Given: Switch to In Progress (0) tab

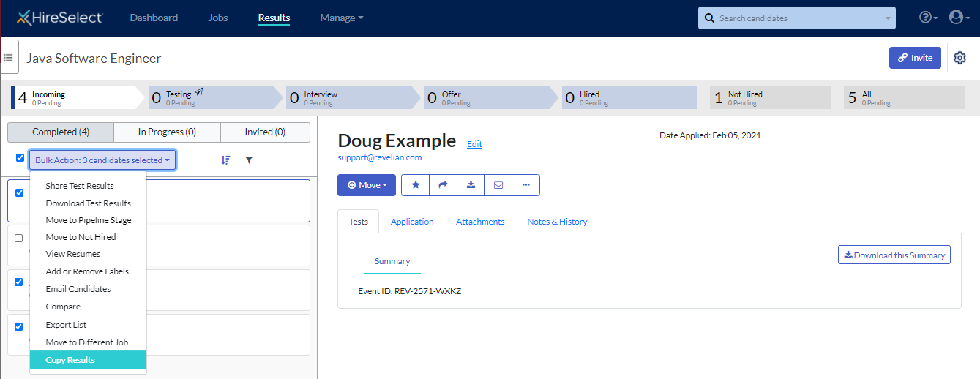Looking at the screenshot, I should point(168,132).
